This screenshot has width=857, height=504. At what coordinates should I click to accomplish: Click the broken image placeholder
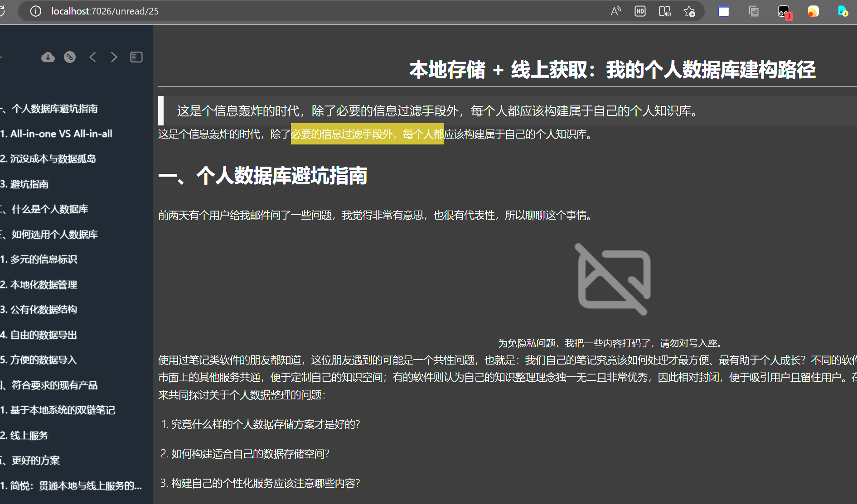pos(612,279)
